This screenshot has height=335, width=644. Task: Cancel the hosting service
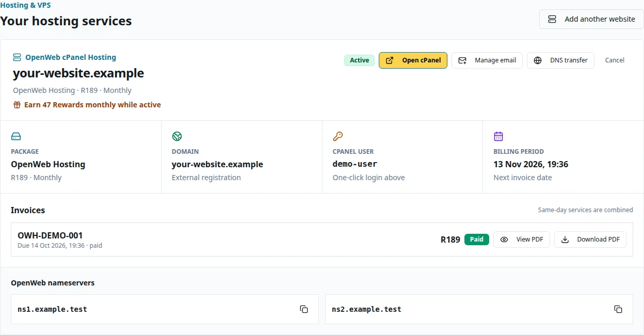click(615, 60)
